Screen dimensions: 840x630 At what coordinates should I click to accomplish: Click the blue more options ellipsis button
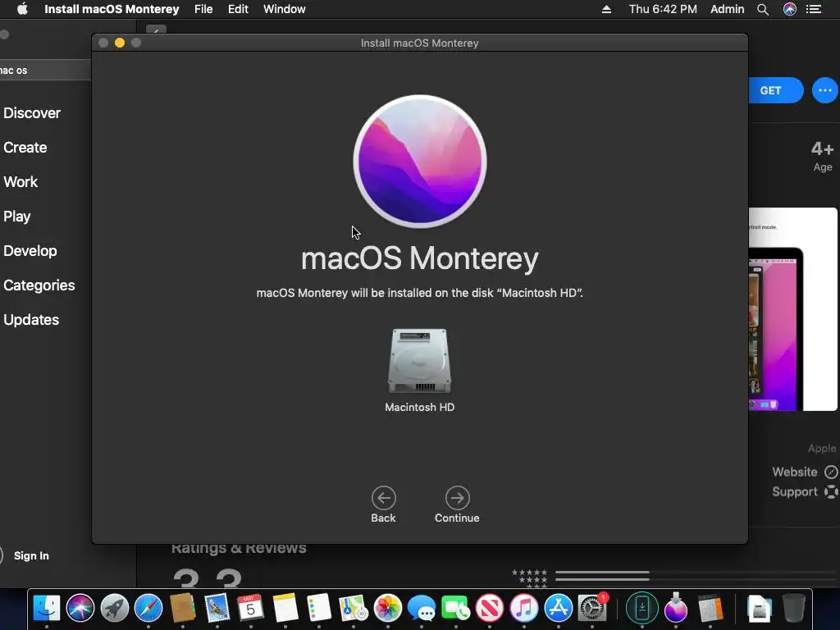pos(825,90)
